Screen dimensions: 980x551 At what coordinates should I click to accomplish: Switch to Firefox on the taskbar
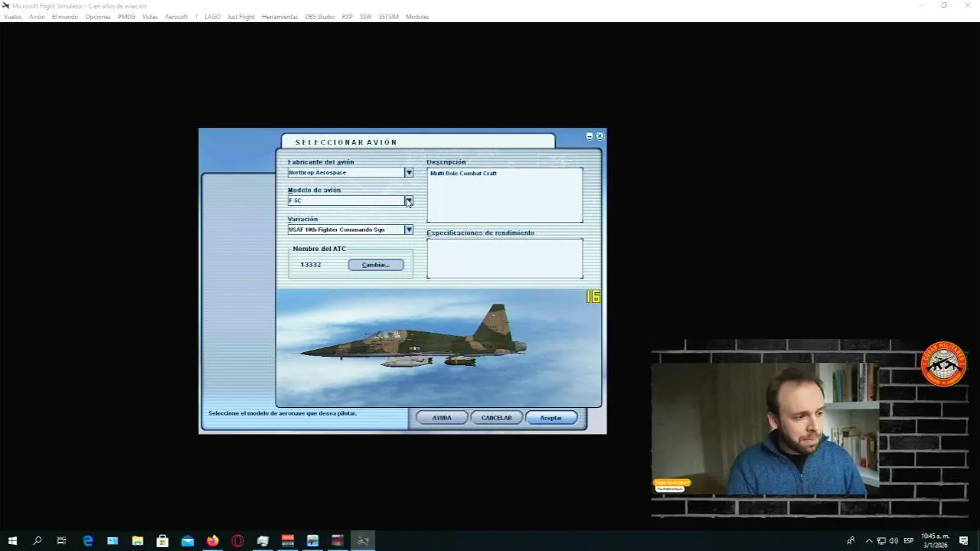(x=212, y=541)
